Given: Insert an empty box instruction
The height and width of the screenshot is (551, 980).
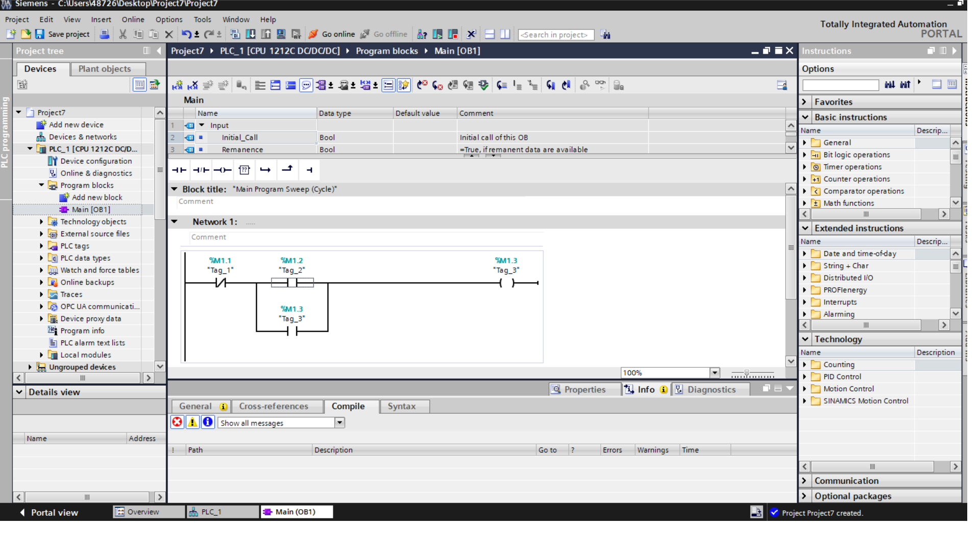Looking at the screenshot, I should (244, 170).
